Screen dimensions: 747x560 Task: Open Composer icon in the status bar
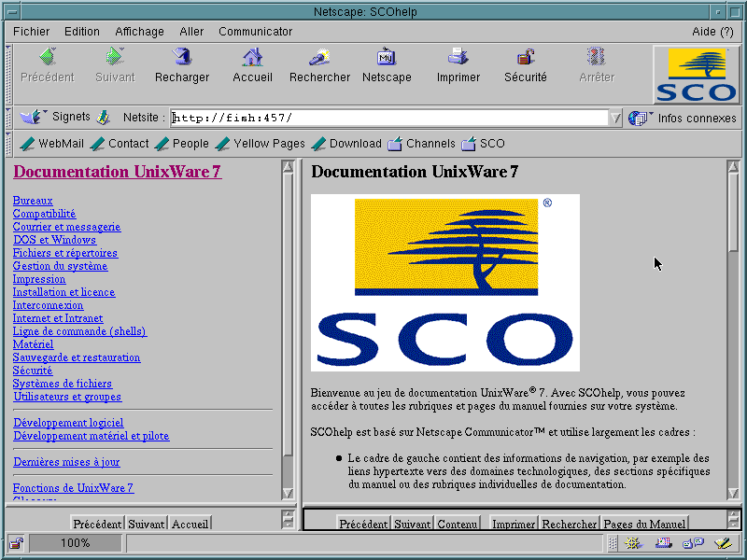pyautogui.click(x=723, y=543)
